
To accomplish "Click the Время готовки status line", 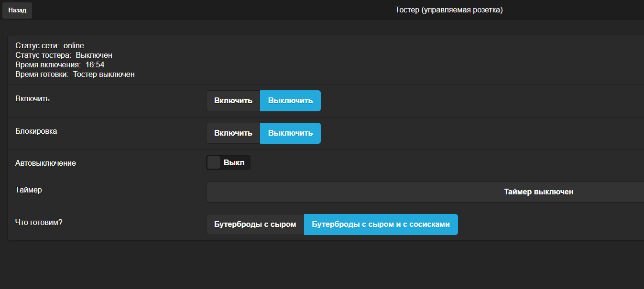I will pos(75,75).
